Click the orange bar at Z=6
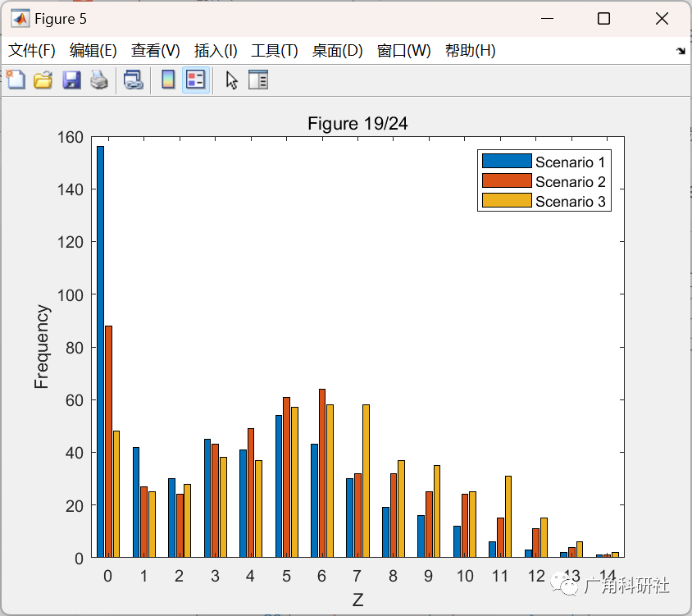 (322, 473)
